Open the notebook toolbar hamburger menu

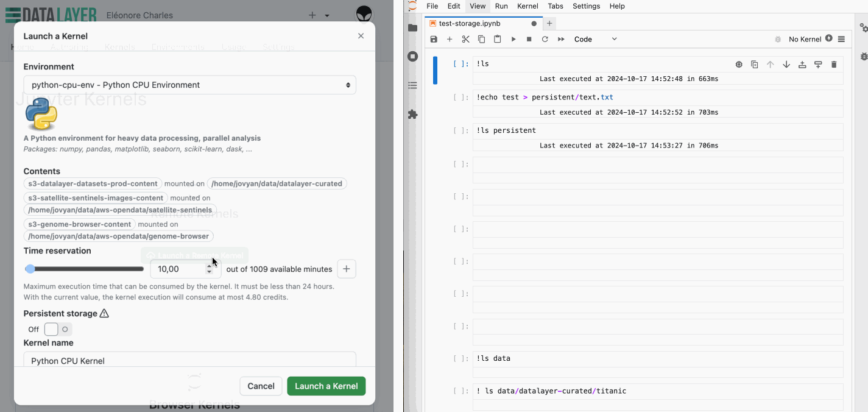(x=841, y=39)
